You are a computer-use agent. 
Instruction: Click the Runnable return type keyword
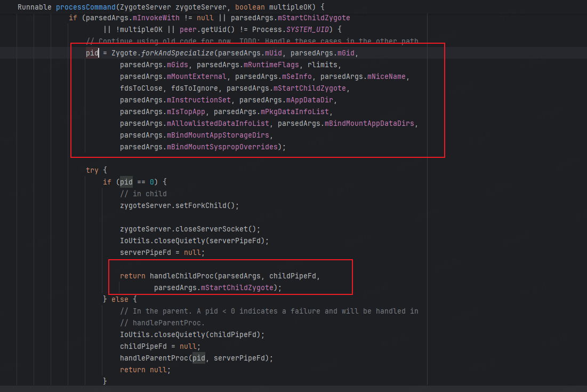coord(34,7)
